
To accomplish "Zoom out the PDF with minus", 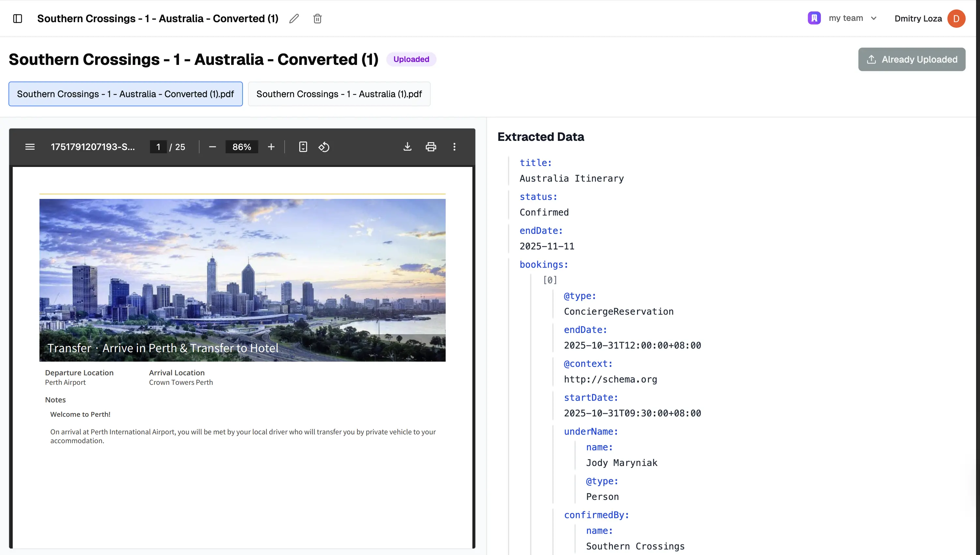I will [213, 147].
